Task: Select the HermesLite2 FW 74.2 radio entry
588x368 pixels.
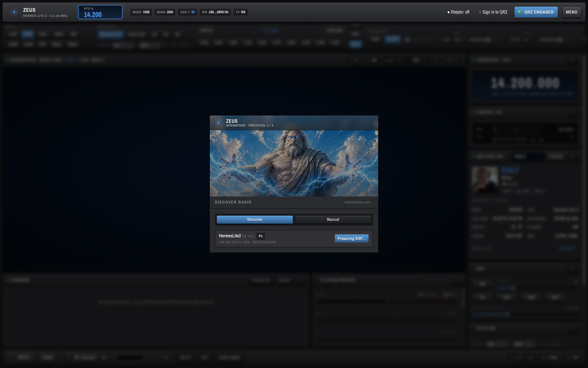Action: pos(294,238)
